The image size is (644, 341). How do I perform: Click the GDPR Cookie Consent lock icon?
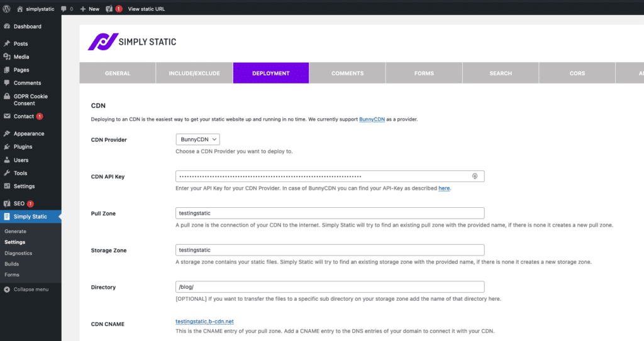[x=7, y=96]
